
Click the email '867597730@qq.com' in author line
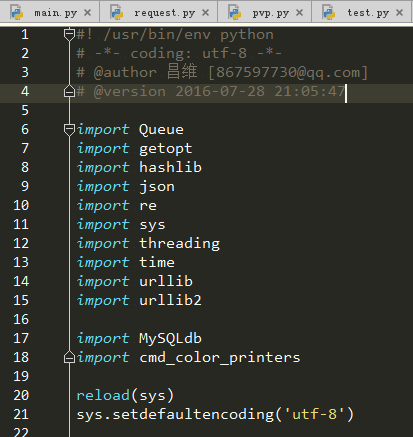point(288,72)
